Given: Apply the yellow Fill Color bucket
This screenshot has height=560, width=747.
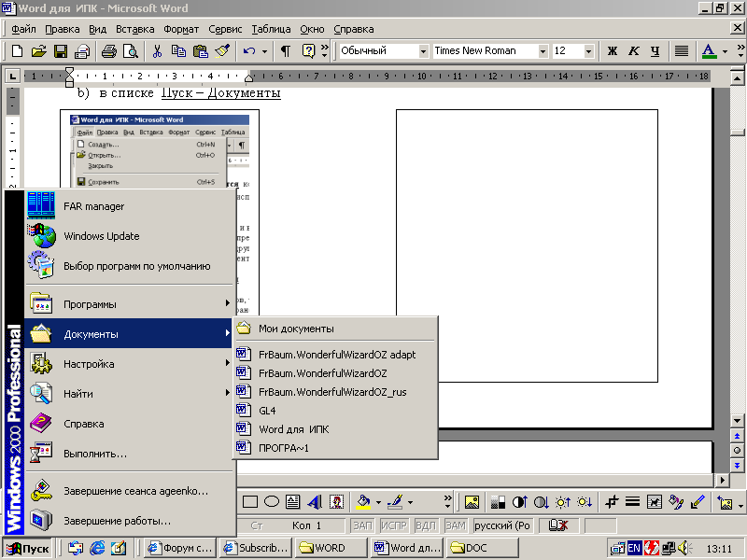Looking at the screenshot, I should tap(363, 502).
